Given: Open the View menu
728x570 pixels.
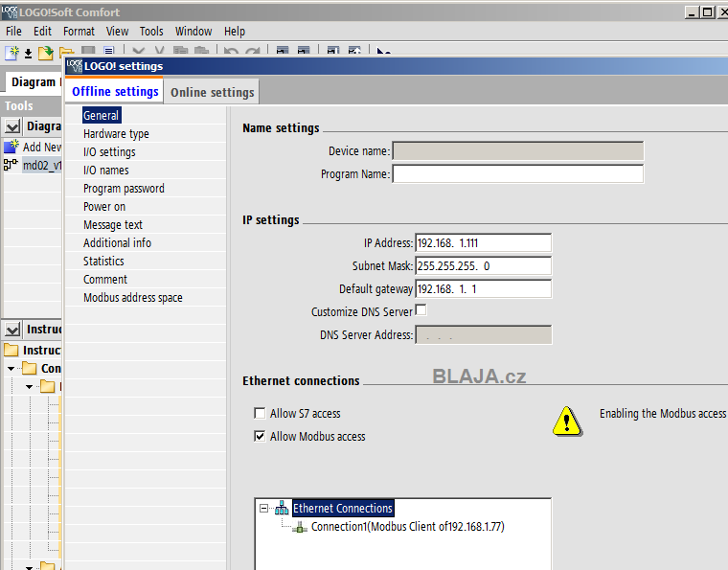Looking at the screenshot, I should point(117,31).
